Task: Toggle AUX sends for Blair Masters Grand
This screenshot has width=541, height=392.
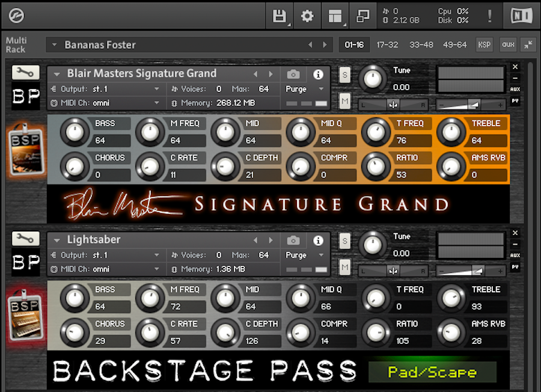Action: [515, 89]
